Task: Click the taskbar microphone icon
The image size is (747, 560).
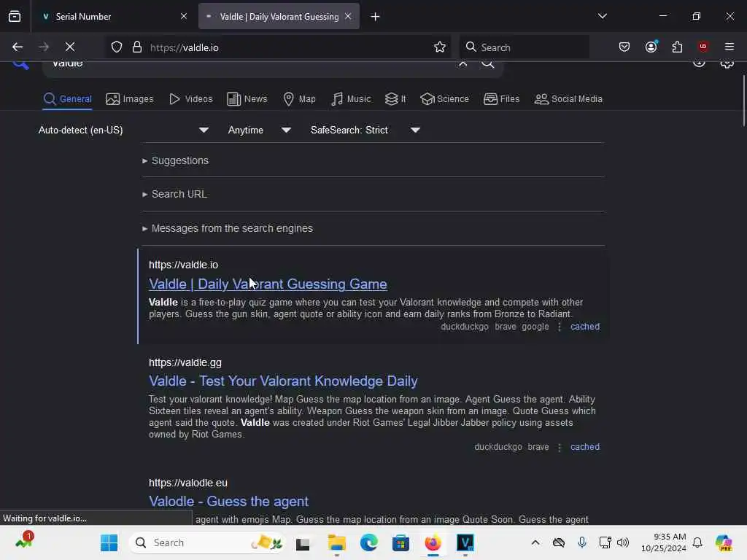Action: coord(581,542)
